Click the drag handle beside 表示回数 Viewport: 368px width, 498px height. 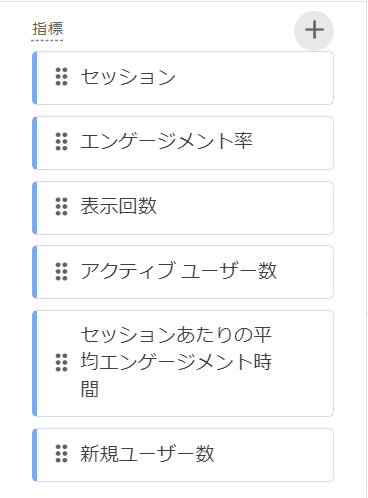61,207
